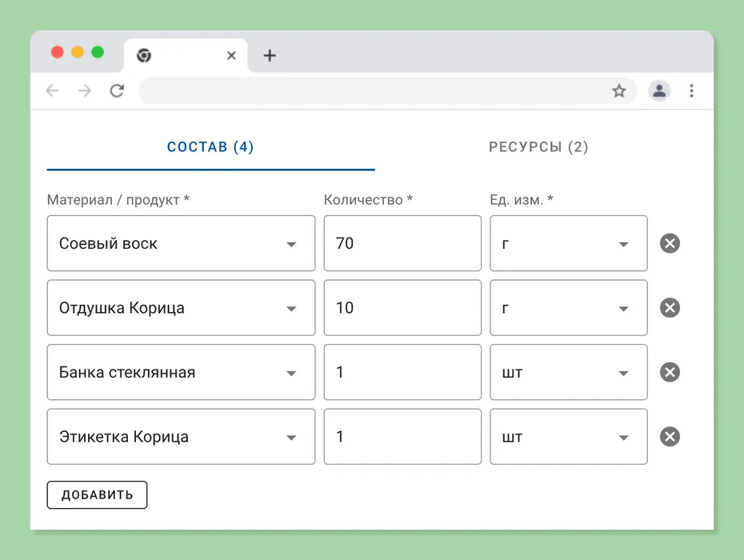Click the yellow minimize window button
This screenshot has height=560, width=744.
78,52
